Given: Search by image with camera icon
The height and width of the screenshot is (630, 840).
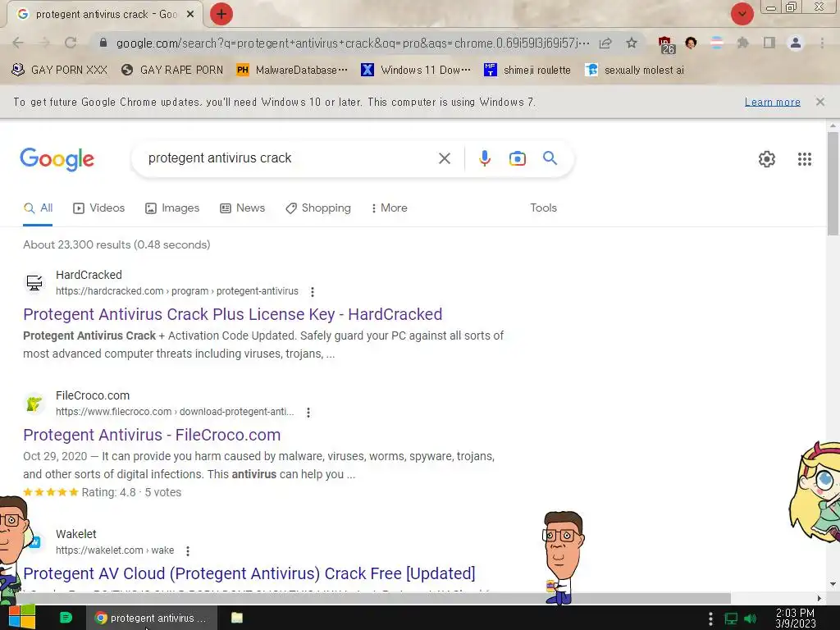Looking at the screenshot, I should coord(518,158).
